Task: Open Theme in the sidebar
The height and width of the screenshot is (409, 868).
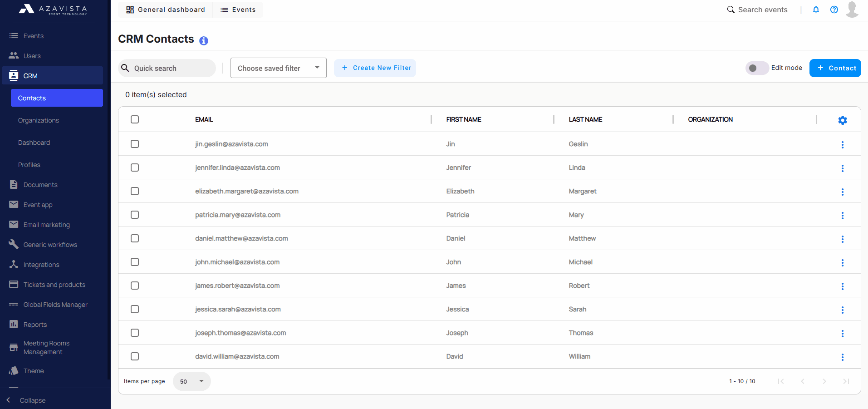Action: (52, 371)
